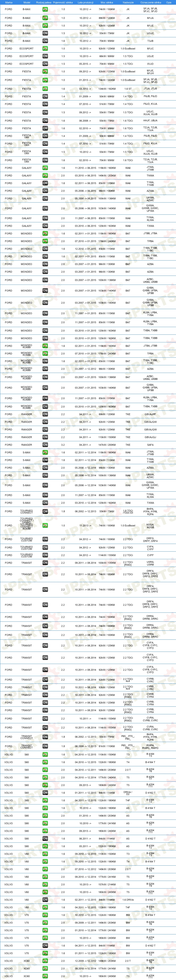This screenshot has height=980, width=176.
Task: Click the 'Marka' column header
Action: [x=9, y=2]
